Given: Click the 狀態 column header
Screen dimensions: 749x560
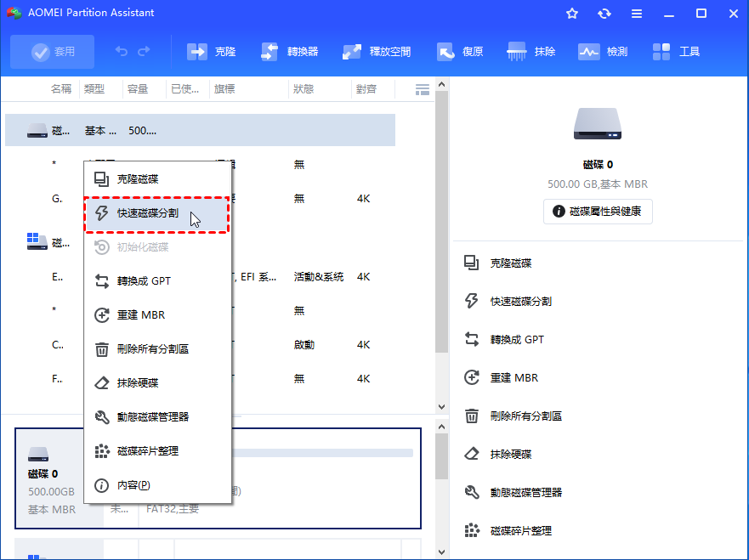Looking at the screenshot, I should 304,88.
